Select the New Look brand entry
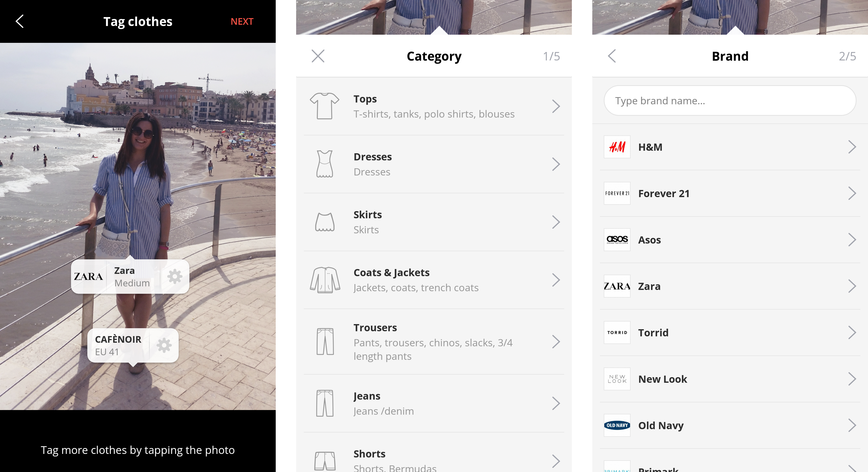The width and height of the screenshot is (868, 472). [730, 379]
